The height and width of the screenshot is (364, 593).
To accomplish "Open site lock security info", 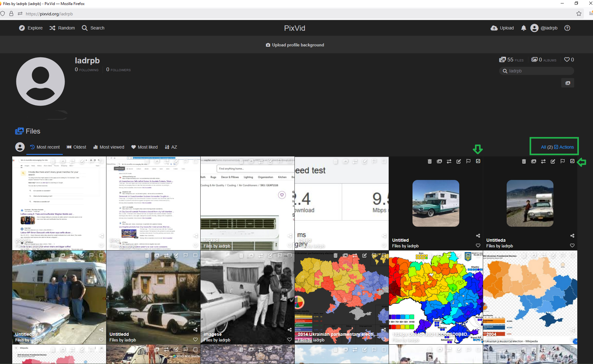I will coord(11,13).
